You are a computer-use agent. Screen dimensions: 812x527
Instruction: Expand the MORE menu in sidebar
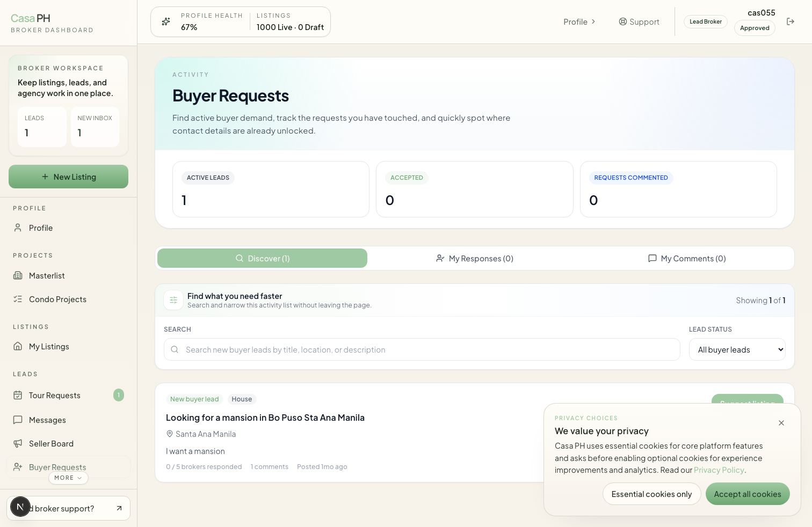pos(68,478)
